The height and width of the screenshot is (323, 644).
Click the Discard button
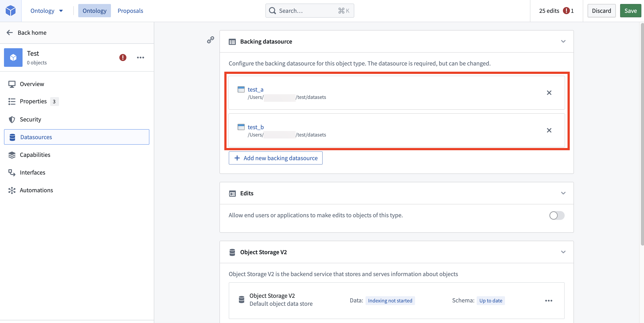click(601, 10)
